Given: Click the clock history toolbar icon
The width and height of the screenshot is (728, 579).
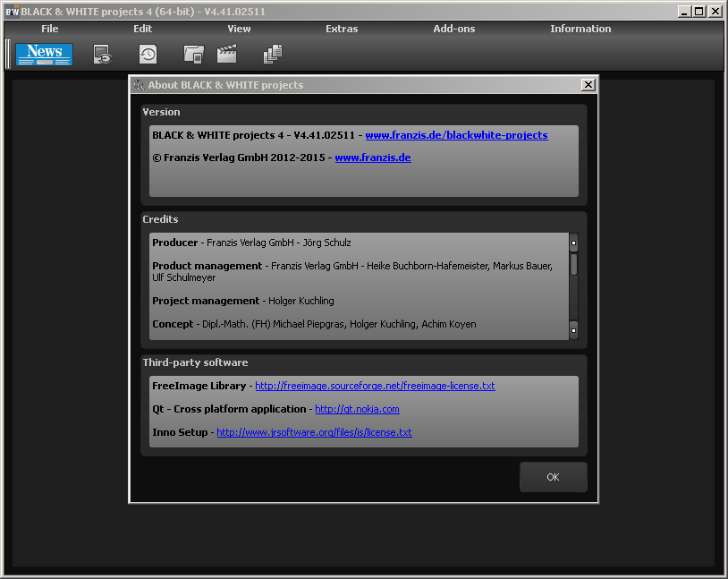Looking at the screenshot, I should (x=148, y=55).
